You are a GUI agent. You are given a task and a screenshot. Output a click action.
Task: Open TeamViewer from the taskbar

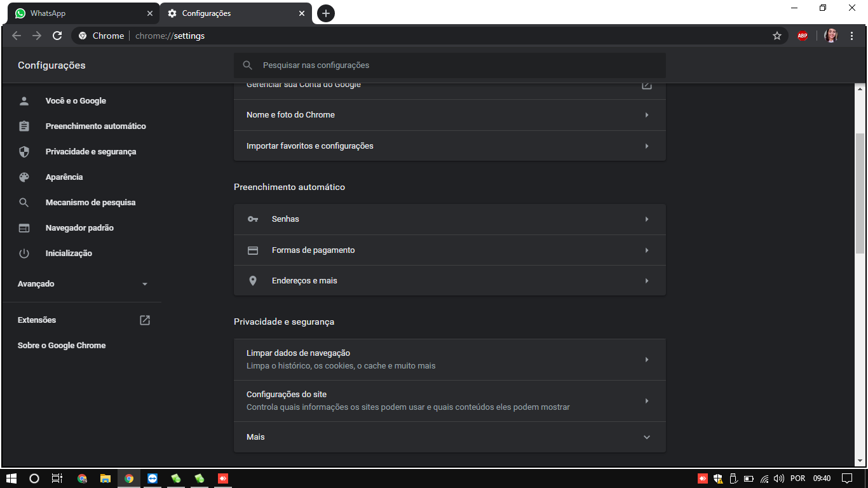pos(152,478)
